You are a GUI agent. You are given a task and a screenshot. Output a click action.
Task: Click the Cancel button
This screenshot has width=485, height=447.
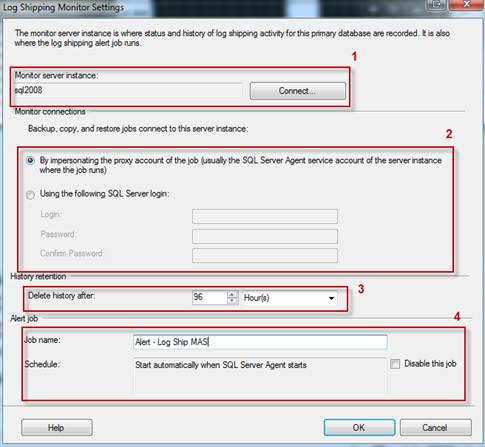pos(435,427)
